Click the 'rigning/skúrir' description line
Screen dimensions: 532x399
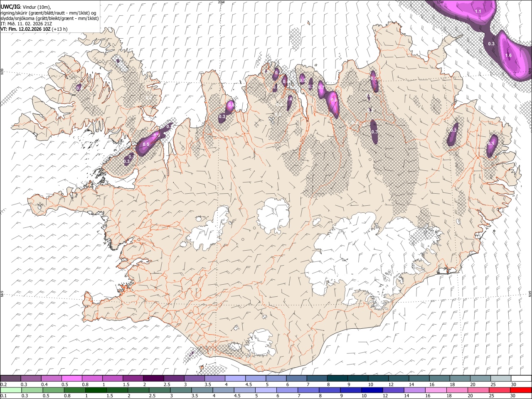tap(49, 12)
